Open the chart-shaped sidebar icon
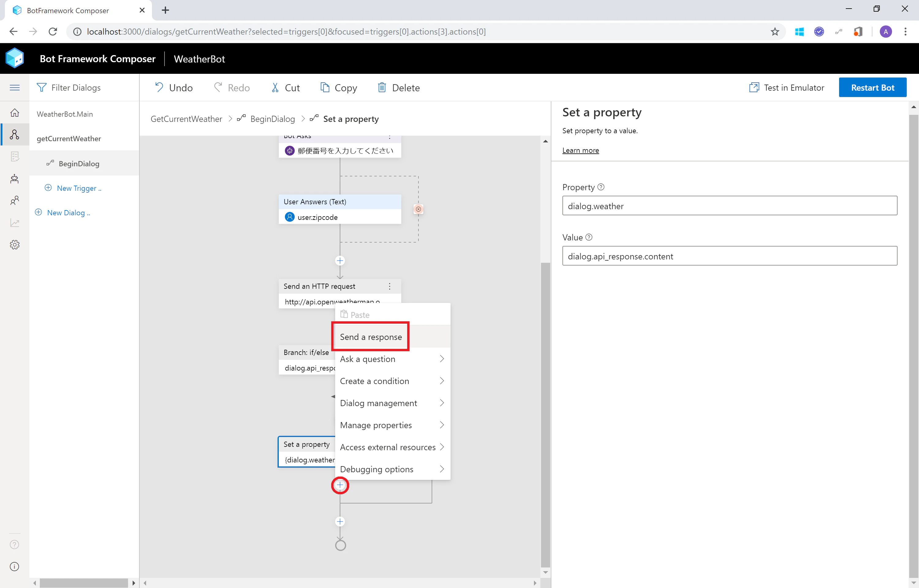919x588 pixels. click(x=14, y=223)
